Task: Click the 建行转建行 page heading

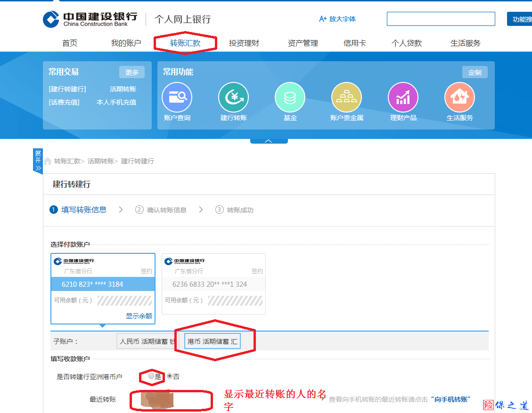Action: click(72, 184)
